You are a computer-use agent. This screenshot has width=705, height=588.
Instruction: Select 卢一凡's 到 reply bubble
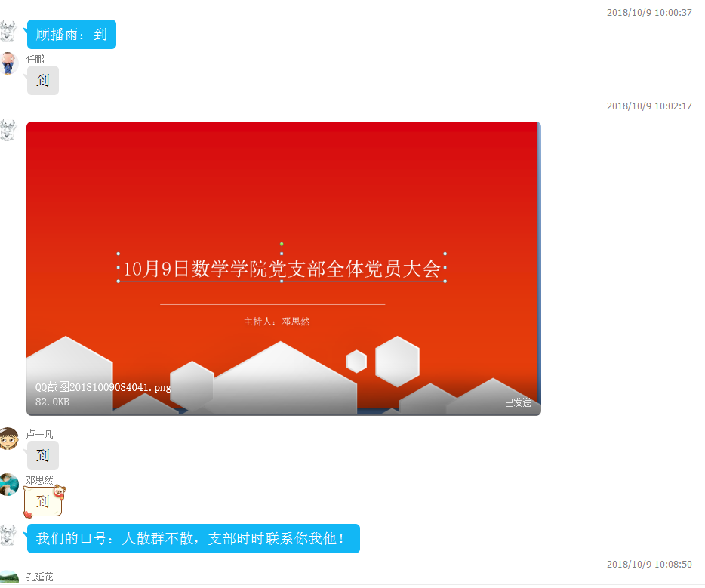42,456
